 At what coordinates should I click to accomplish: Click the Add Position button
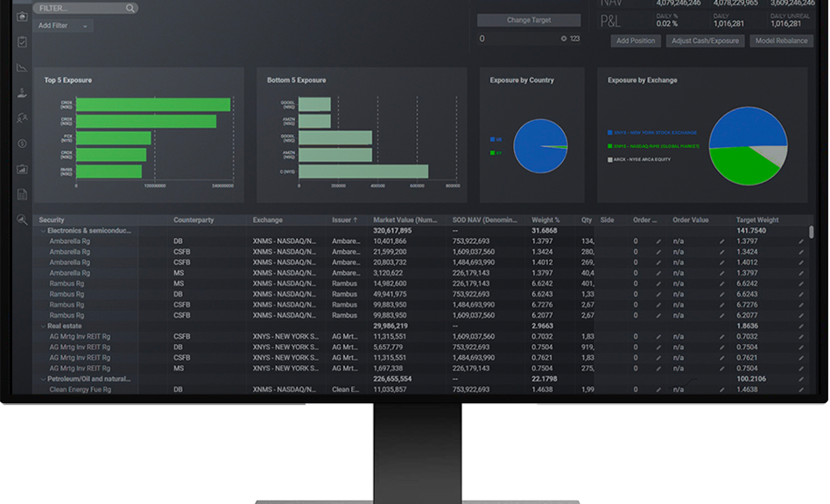click(x=636, y=41)
